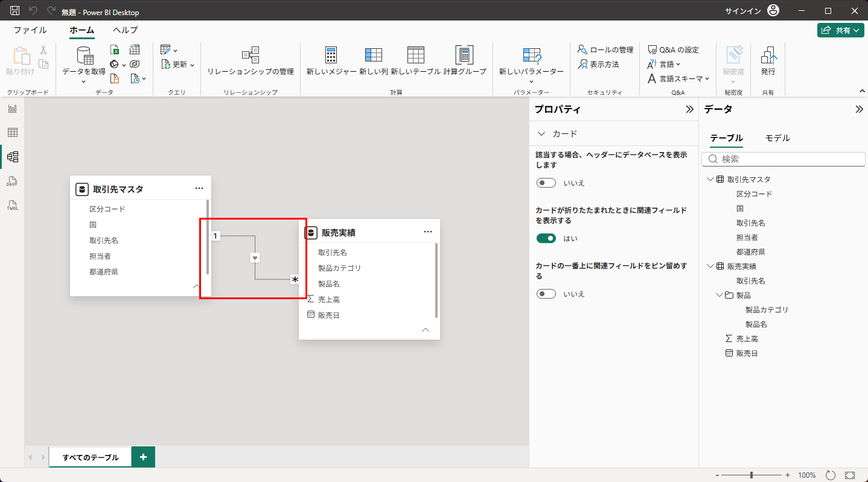Refresh data with the 更新 icon

[x=167, y=65]
